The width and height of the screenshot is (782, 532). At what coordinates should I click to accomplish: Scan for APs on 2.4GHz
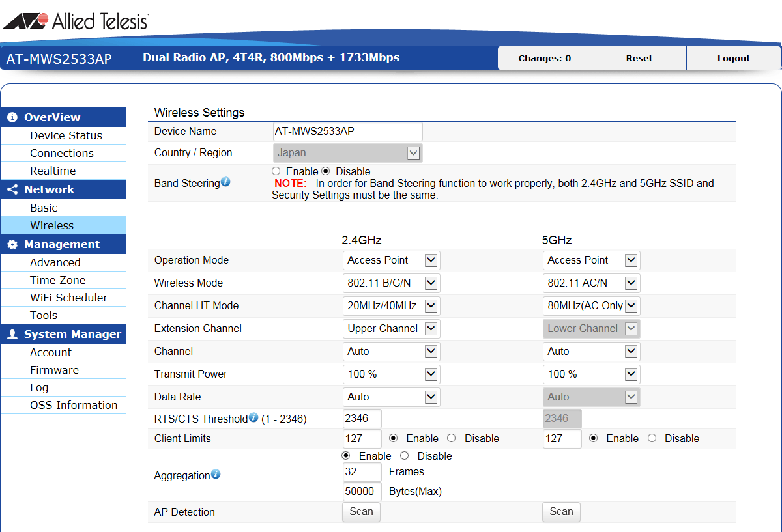pyautogui.click(x=361, y=512)
